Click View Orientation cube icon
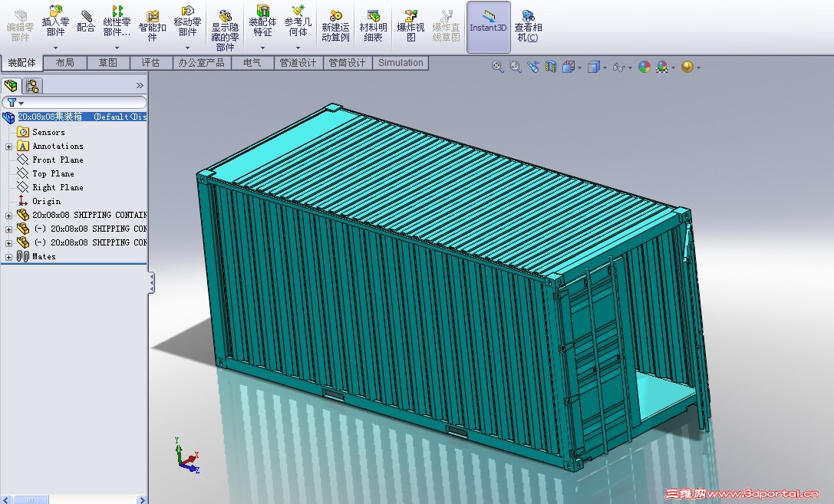834x504 pixels. point(568,67)
